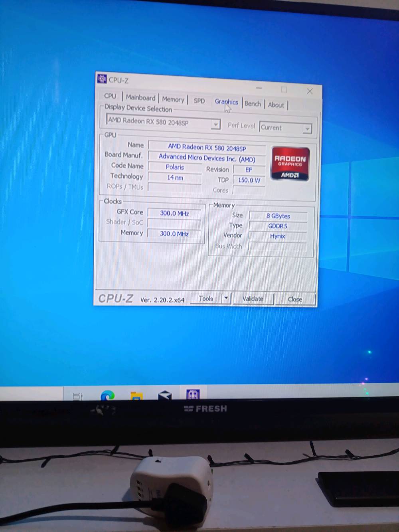Screen dimensions: 399x532
Task: Switch to the CPU tab
Action: 110,96
